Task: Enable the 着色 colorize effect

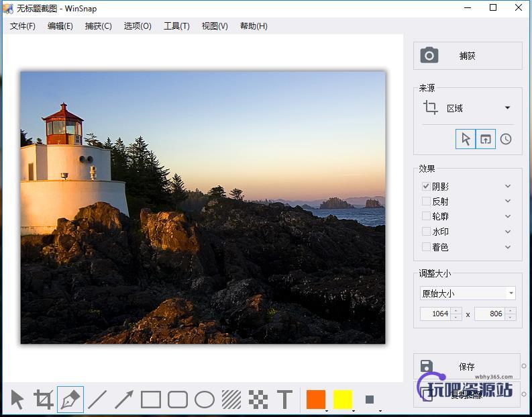Action: 426,247
